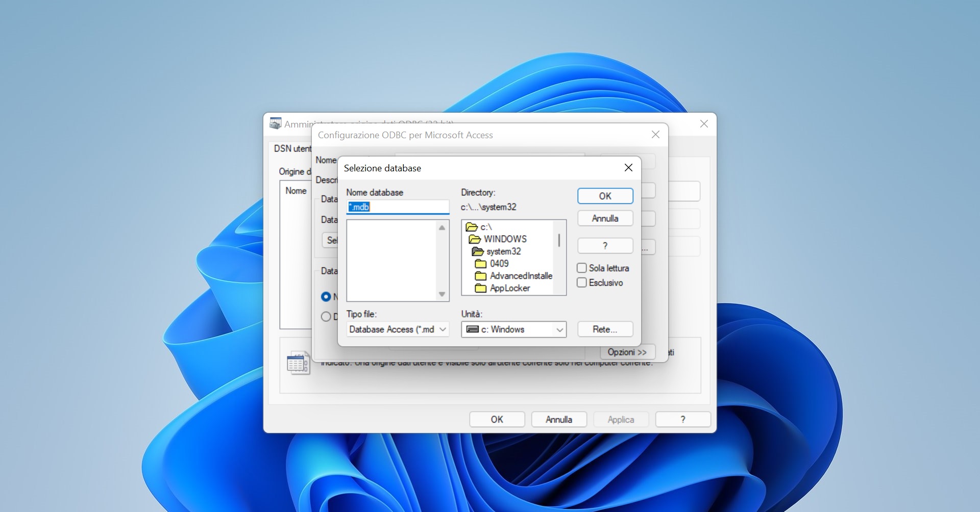Switch to DSN utente tab
The height and width of the screenshot is (512, 980).
click(x=292, y=149)
